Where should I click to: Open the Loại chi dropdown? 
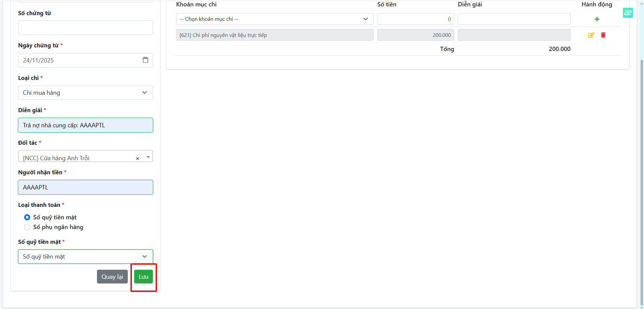pyautogui.click(x=85, y=93)
